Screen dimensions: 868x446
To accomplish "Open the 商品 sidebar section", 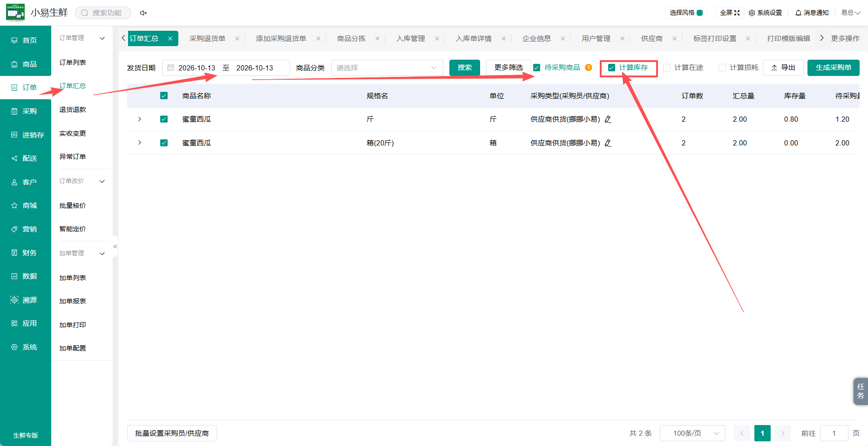I will [x=25, y=64].
